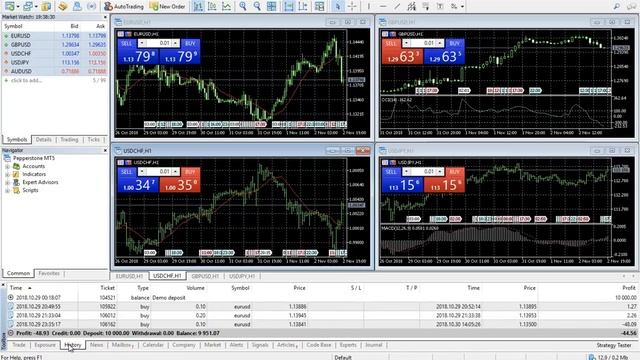Open Strategy Tester at bottom right
Viewport: 640px width, 360px height.
click(614, 345)
